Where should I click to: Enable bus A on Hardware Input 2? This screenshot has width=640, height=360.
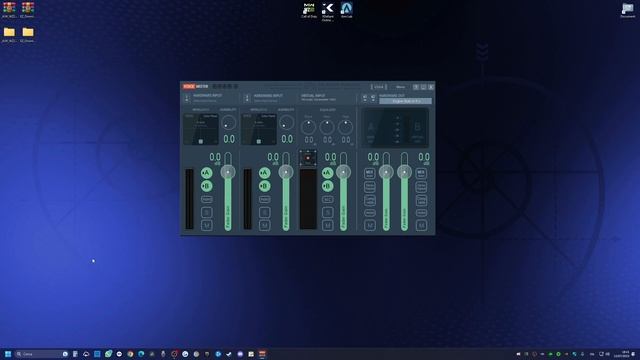pos(264,173)
